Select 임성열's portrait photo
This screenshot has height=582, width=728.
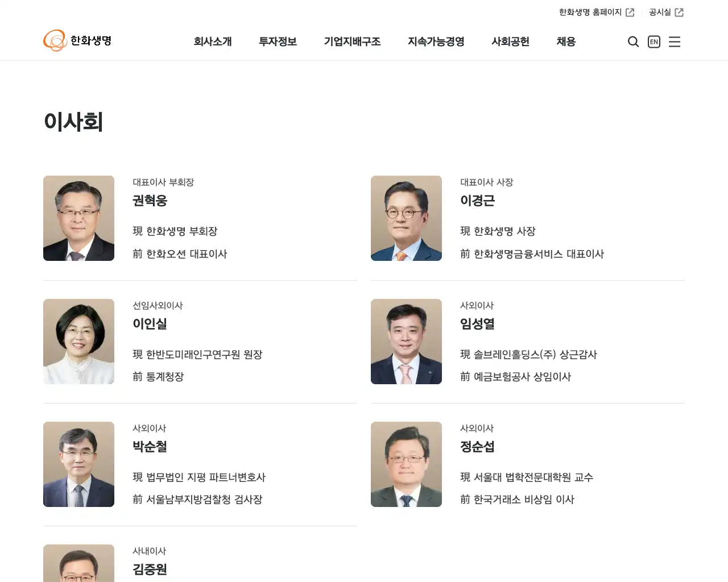click(406, 342)
